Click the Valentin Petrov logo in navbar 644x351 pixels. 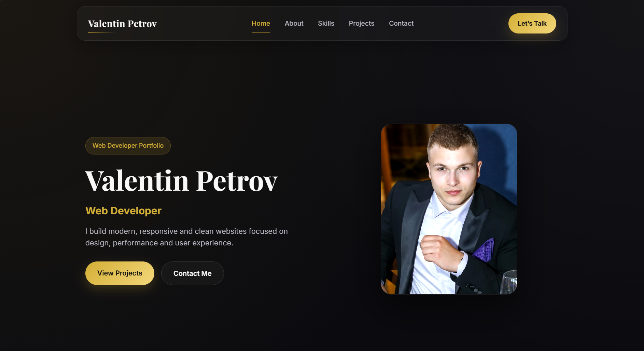point(122,24)
